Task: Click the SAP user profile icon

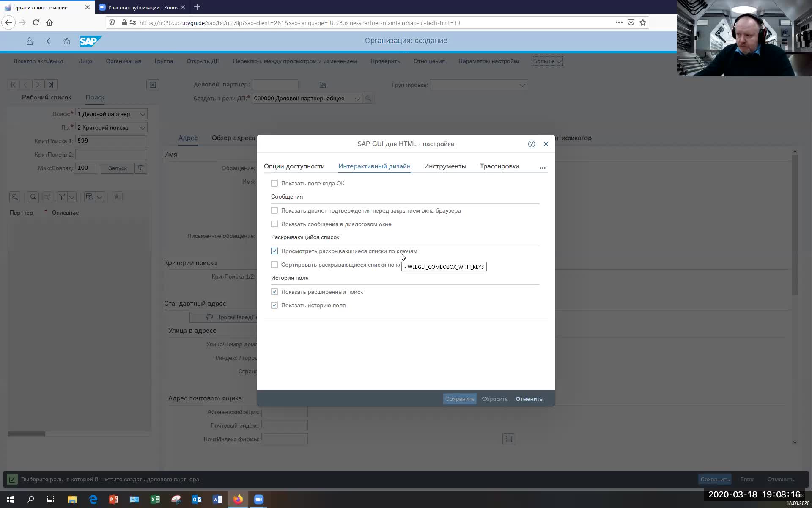Action: (30, 41)
